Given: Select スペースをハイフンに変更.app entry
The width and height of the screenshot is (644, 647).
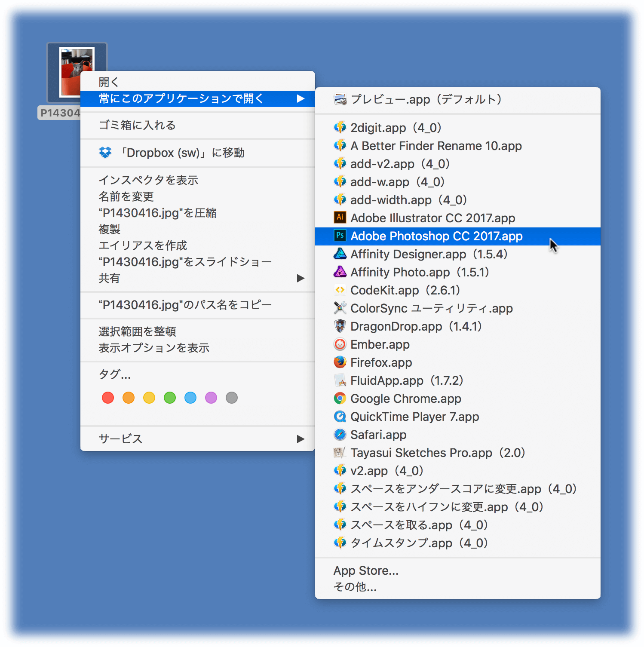Looking at the screenshot, I should pos(458,507).
